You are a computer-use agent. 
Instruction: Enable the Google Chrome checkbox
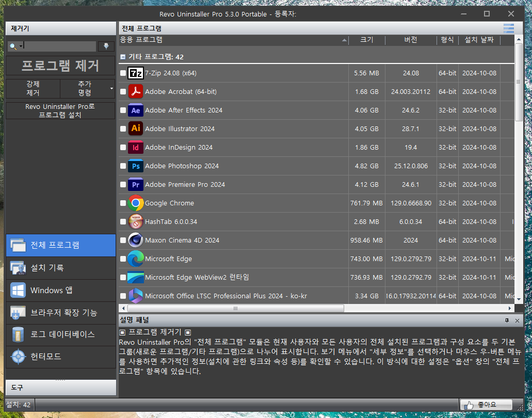pos(123,203)
